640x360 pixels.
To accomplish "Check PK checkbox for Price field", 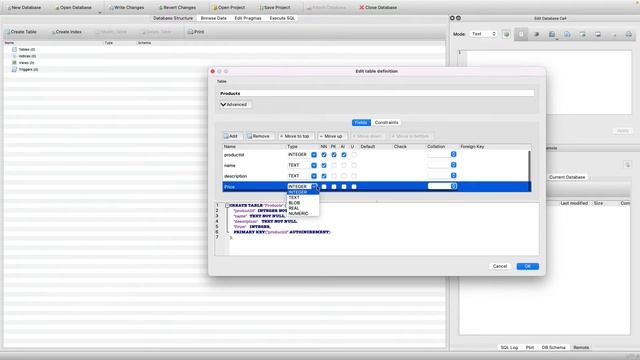I will tap(334, 187).
